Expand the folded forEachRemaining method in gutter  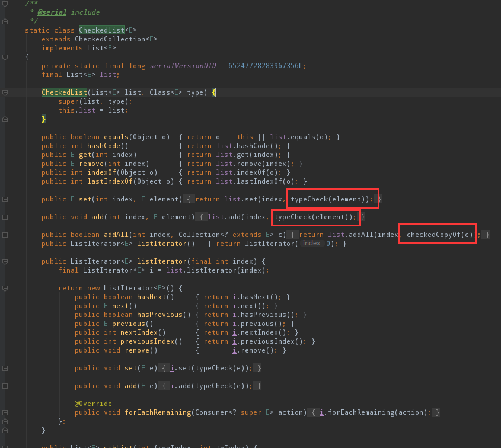(5, 412)
